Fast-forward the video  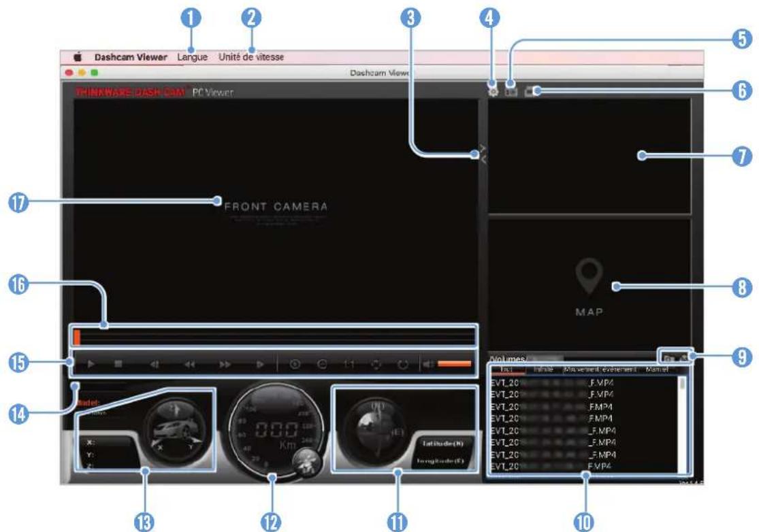click(x=225, y=364)
